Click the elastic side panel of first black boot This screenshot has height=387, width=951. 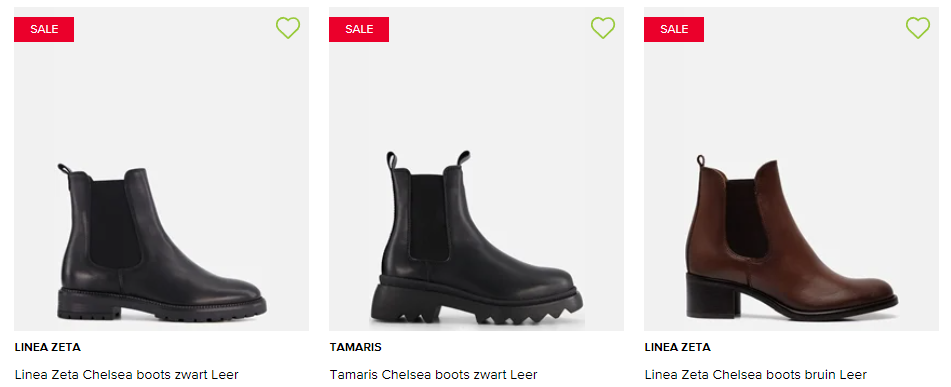coord(115,223)
